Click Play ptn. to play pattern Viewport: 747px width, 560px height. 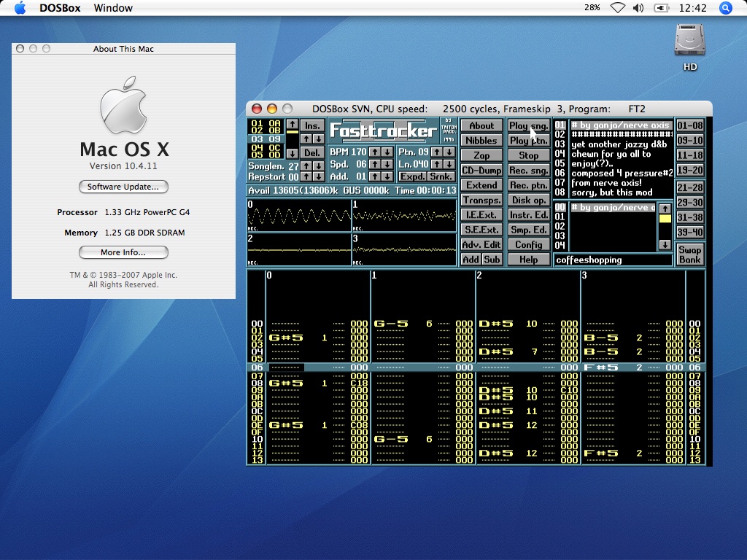coord(528,141)
